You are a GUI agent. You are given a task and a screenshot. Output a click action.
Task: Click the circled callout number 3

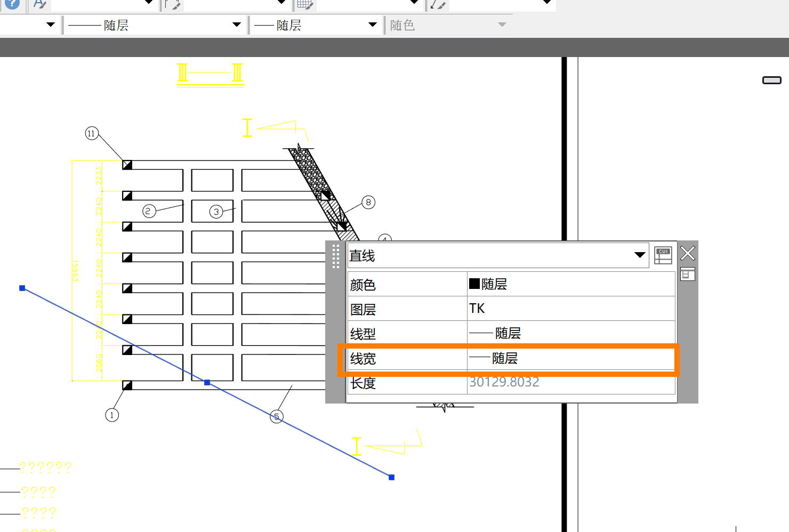click(x=216, y=212)
